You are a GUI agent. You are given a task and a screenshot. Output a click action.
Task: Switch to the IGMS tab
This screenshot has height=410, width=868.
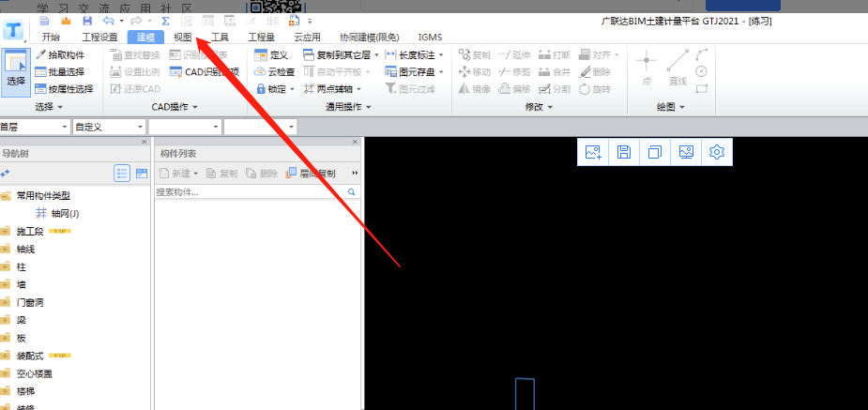click(430, 38)
